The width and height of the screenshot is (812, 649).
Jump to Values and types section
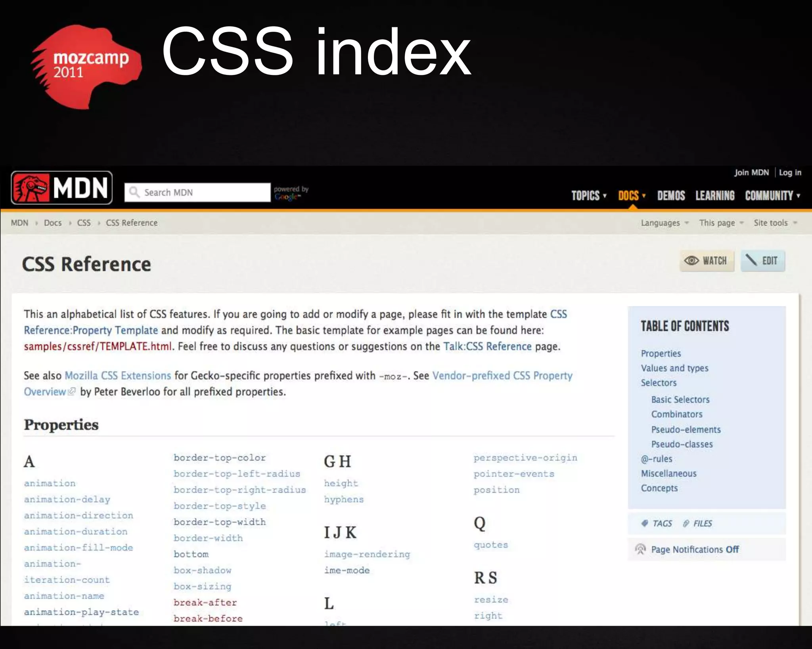pyautogui.click(x=674, y=368)
